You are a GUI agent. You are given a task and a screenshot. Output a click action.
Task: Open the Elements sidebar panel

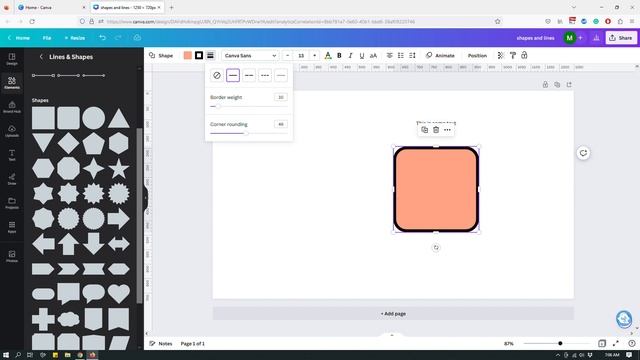tap(12, 82)
